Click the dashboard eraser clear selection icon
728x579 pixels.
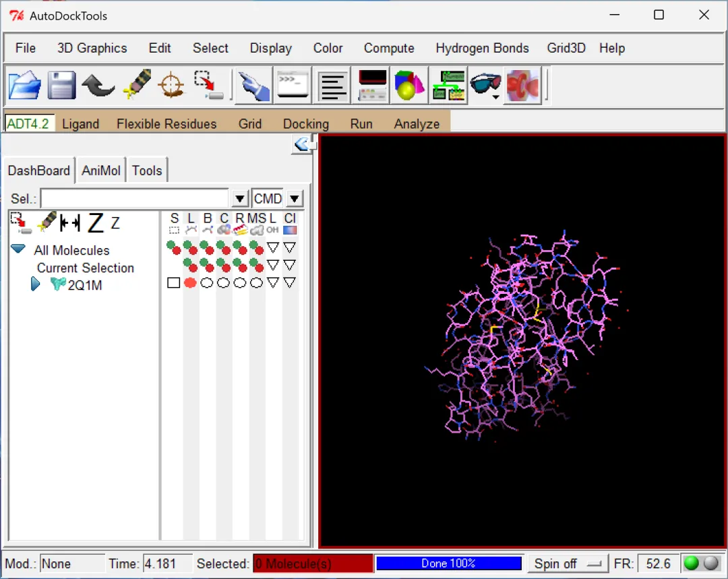pyautogui.click(x=47, y=222)
